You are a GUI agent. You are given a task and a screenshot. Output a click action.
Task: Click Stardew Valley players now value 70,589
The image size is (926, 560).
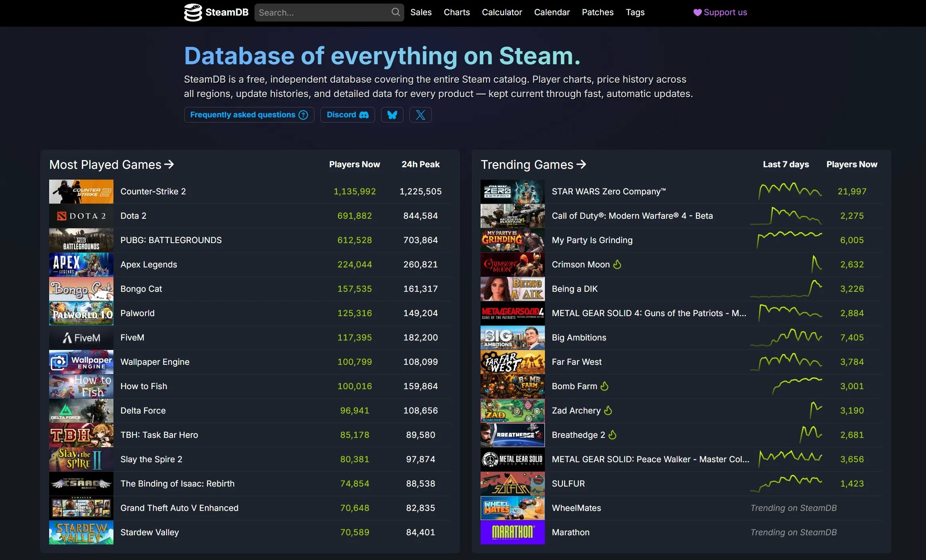click(x=354, y=532)
